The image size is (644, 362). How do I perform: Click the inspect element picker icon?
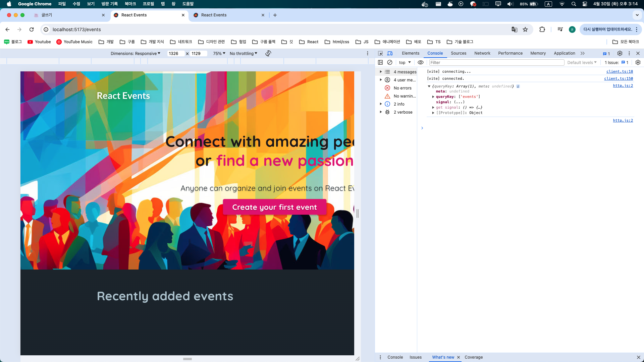(x=380, y=53)
